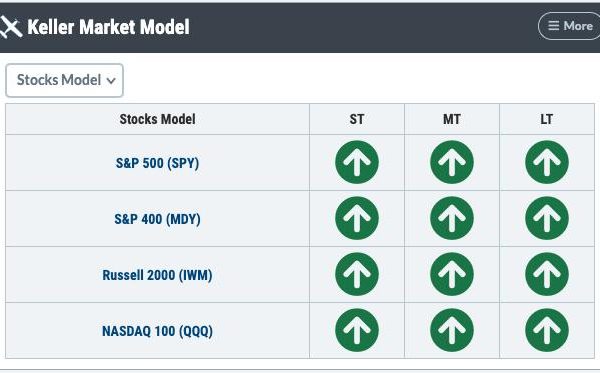The height and width of the screenshot is (373, 600).
Task: Click the Russell 2000 MT trend arrow
Action: pyautogui.click(x=452, y=274)
